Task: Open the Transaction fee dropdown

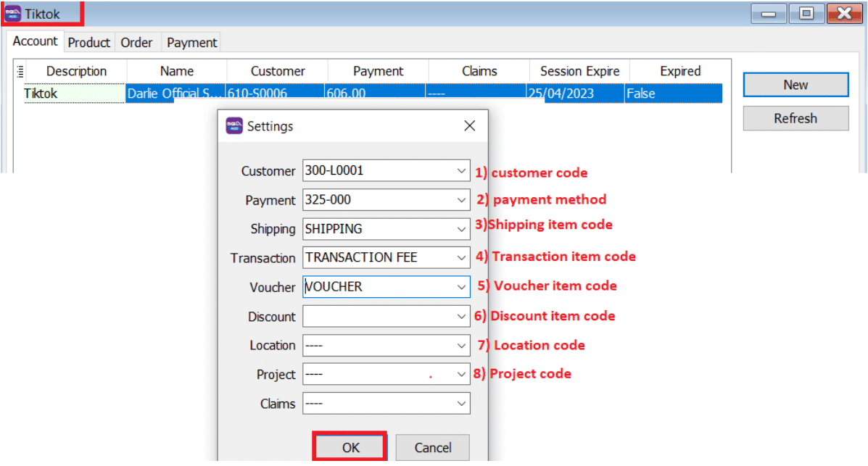Action: point(462,258)
